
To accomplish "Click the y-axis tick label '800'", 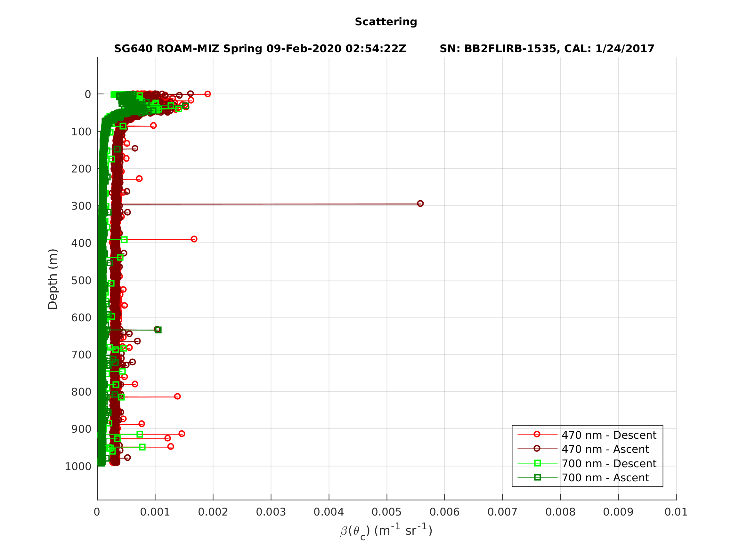I will tap(81, 392).
